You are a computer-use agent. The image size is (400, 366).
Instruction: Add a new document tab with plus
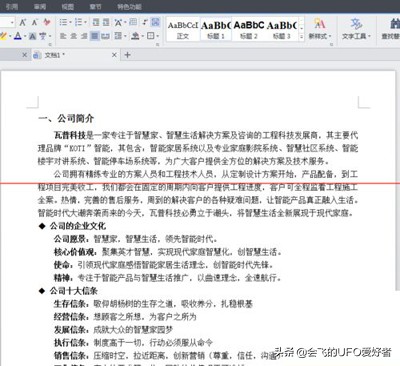click(x=127, y=55)
